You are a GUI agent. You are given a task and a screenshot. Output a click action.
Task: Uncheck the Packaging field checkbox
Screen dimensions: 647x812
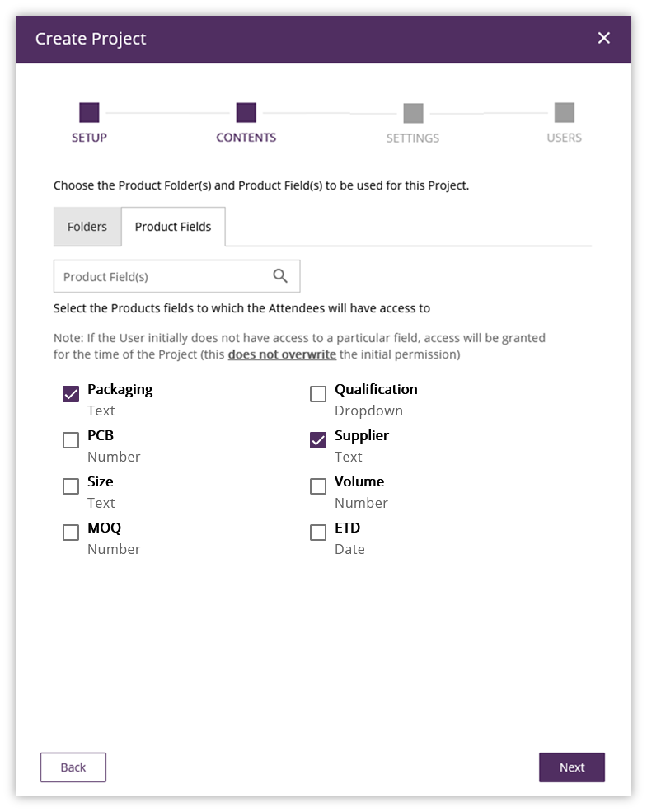(71, 394)
